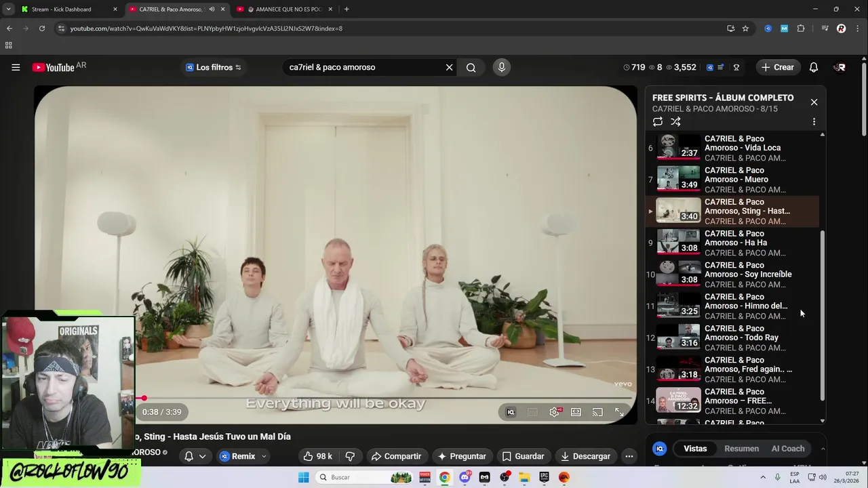
Task: Open more actions three-dot menu
Action: (x=629, y=456)
